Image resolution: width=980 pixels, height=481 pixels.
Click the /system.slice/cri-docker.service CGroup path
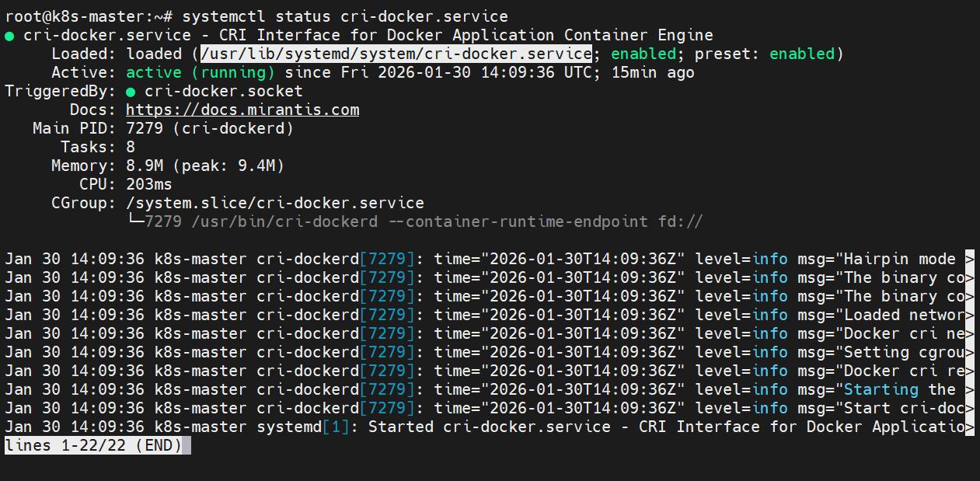coord(275,203)
